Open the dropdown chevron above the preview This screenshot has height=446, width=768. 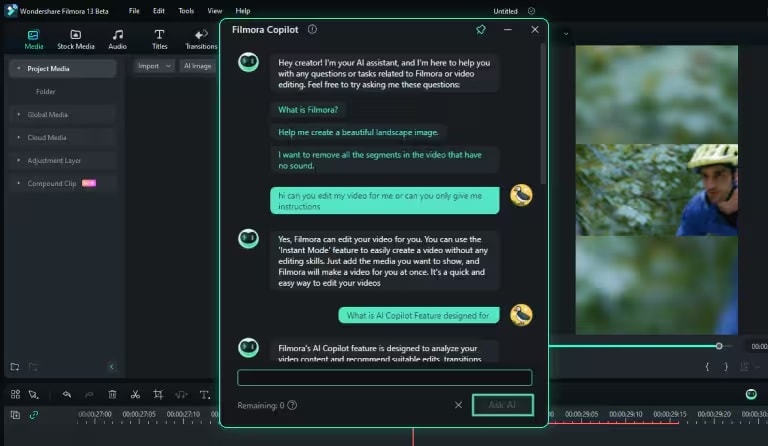pyautogui.click(x=566, y=34)
